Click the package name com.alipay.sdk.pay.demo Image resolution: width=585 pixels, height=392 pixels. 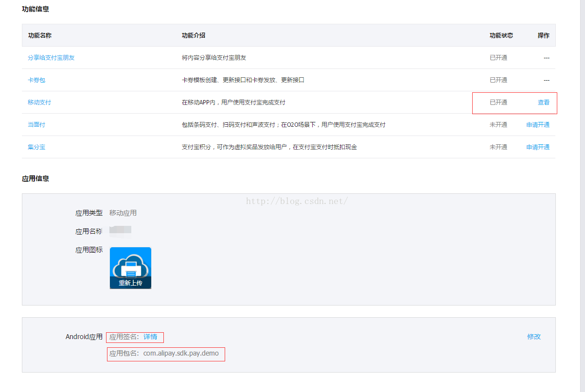[181, 353]
